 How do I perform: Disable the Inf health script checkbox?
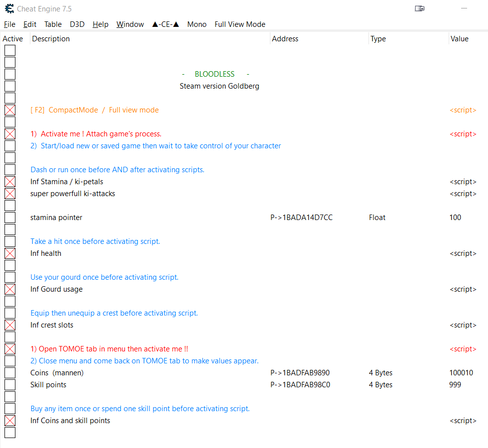10,253
